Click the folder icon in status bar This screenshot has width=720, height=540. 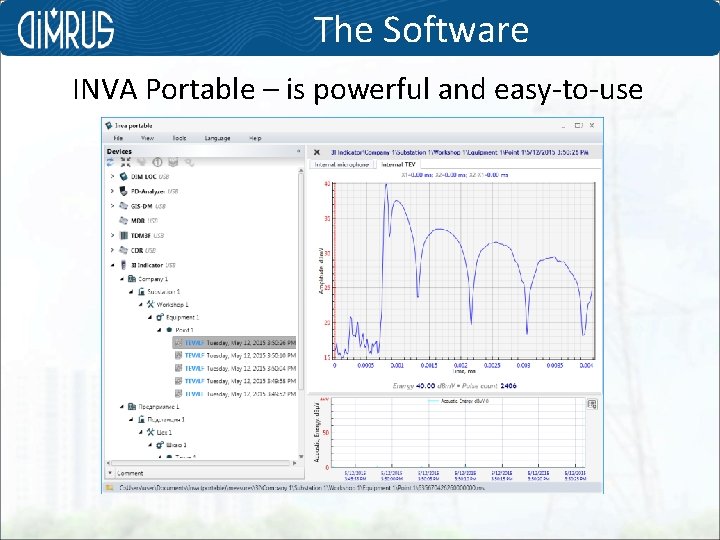[x=109, y=488]
